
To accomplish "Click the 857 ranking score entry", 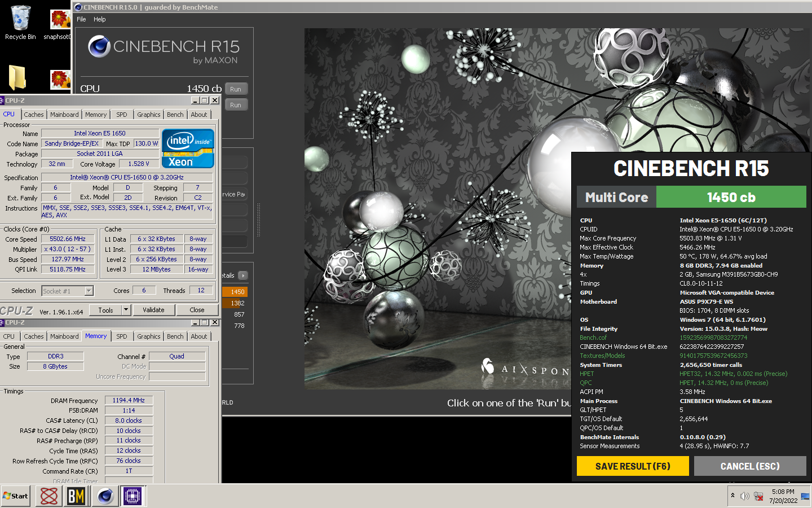I will 239,314.
